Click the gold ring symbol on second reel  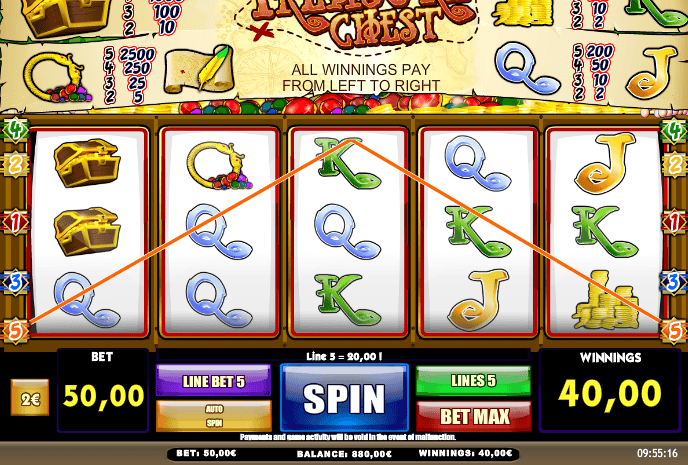pos(218,165)
